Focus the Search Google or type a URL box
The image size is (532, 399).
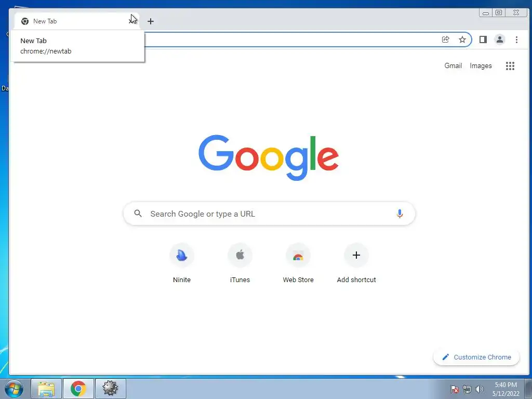tap(269, 214)
